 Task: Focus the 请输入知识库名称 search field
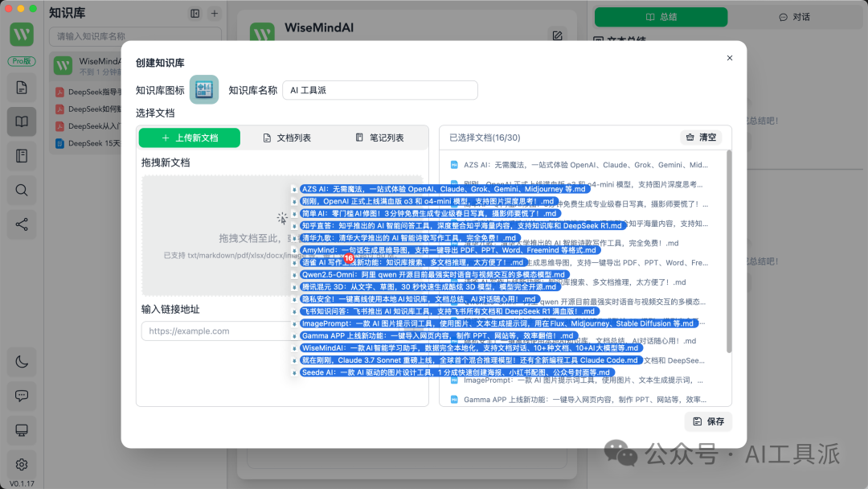[x=135, y=36]
